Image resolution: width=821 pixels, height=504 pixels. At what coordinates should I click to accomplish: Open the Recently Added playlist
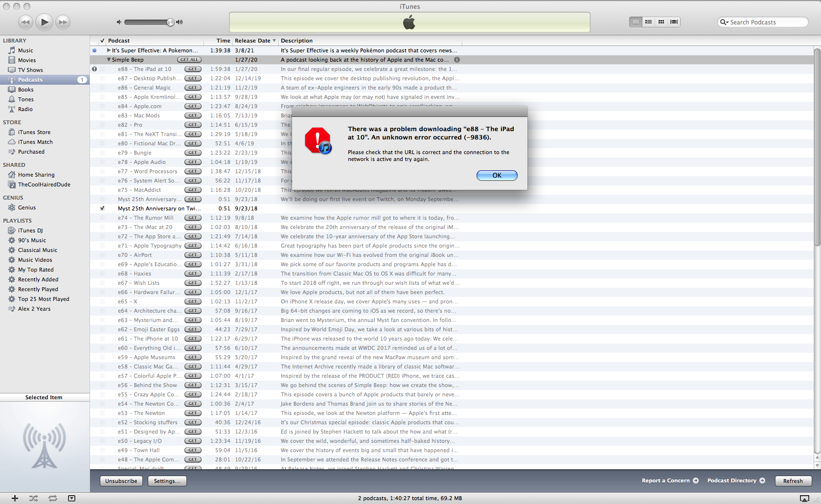pos(38,279)
